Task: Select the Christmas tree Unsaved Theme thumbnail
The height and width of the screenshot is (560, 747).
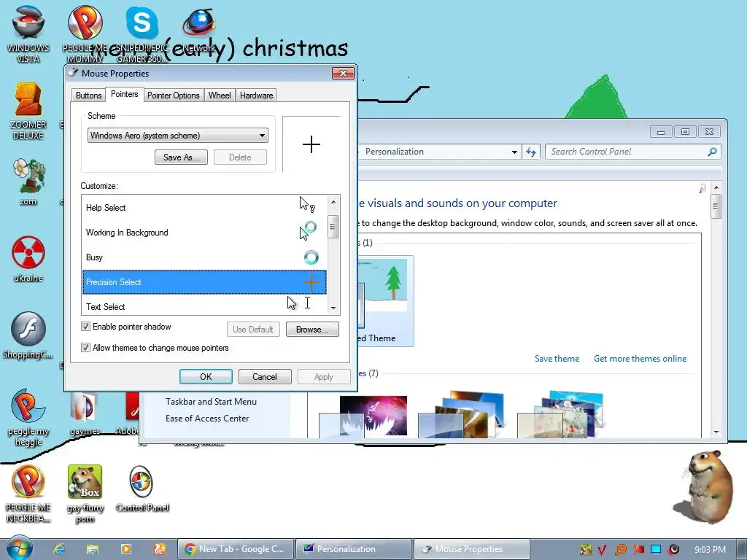Action: pos(386,301)
